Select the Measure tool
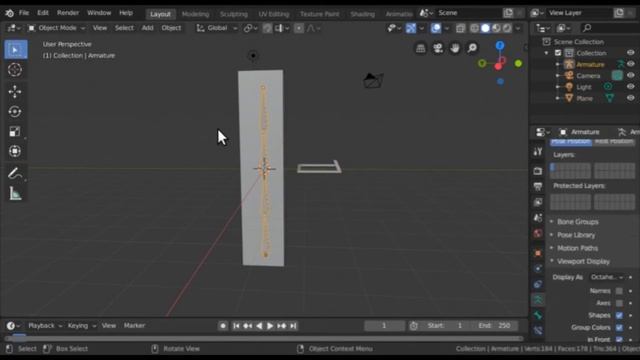 point(15,194)
